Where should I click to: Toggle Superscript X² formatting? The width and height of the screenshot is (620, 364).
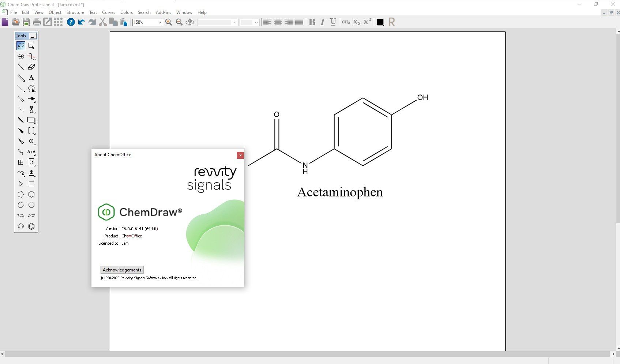367,22
